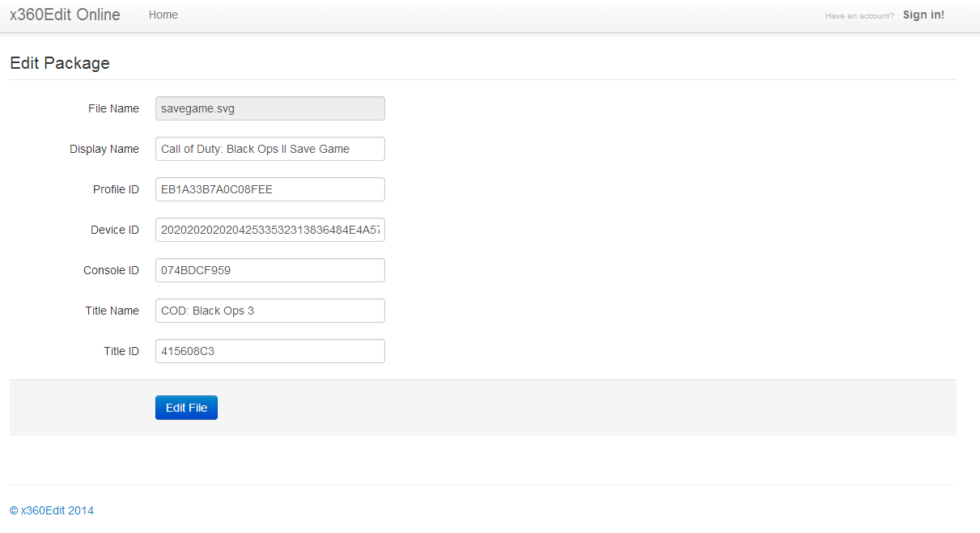The height and width of the screenshot is (533, 980).
Task: Click the Title Name label text
Action: tap(112, 311)
